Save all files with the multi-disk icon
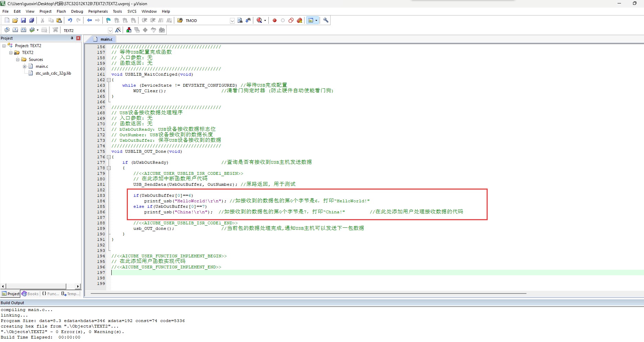 (32, 21)
